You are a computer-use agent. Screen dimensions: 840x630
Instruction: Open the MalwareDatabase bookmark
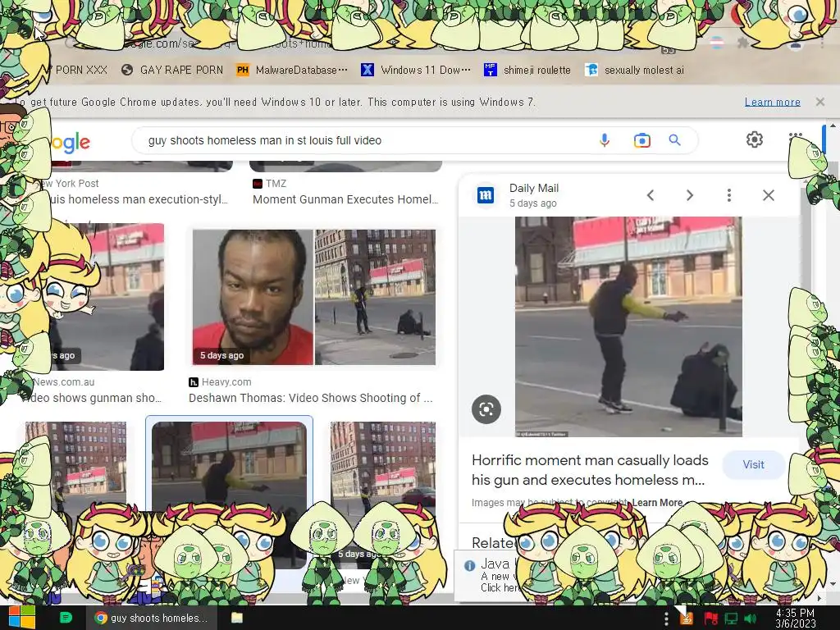(x=292, y=71)
